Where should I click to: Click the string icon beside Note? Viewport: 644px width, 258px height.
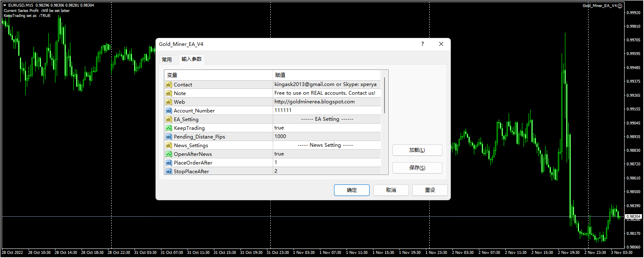tap(168, 93)
